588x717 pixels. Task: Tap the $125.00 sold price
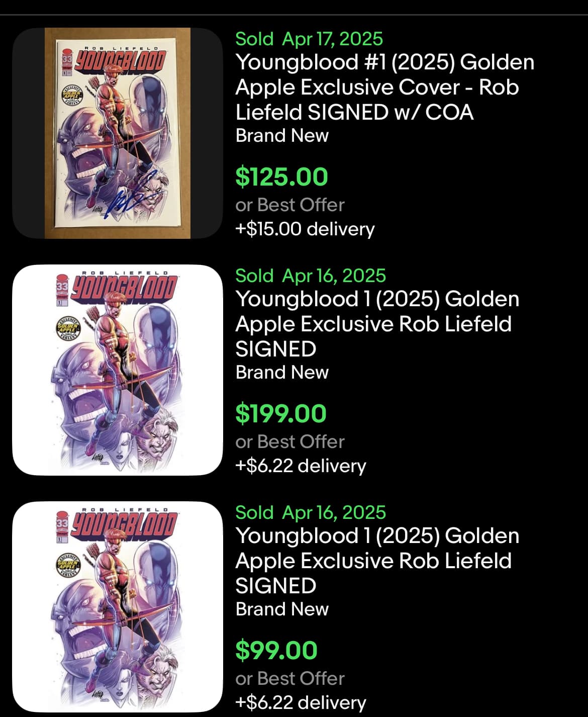pos(281,176)
